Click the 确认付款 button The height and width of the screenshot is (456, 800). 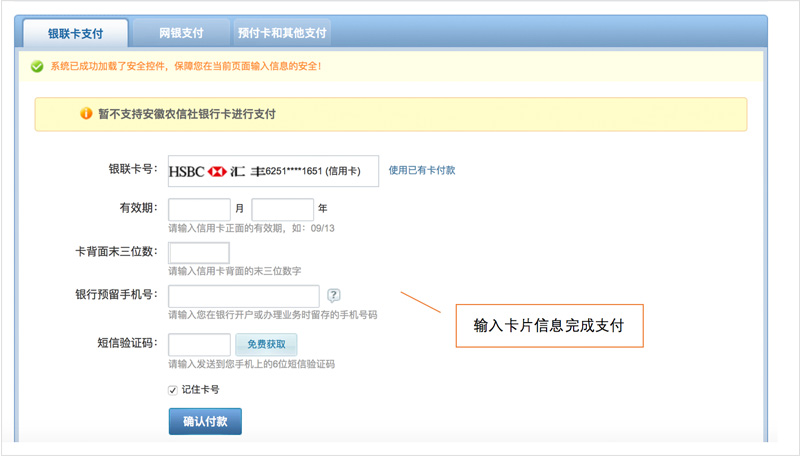(x=205, y=421)
